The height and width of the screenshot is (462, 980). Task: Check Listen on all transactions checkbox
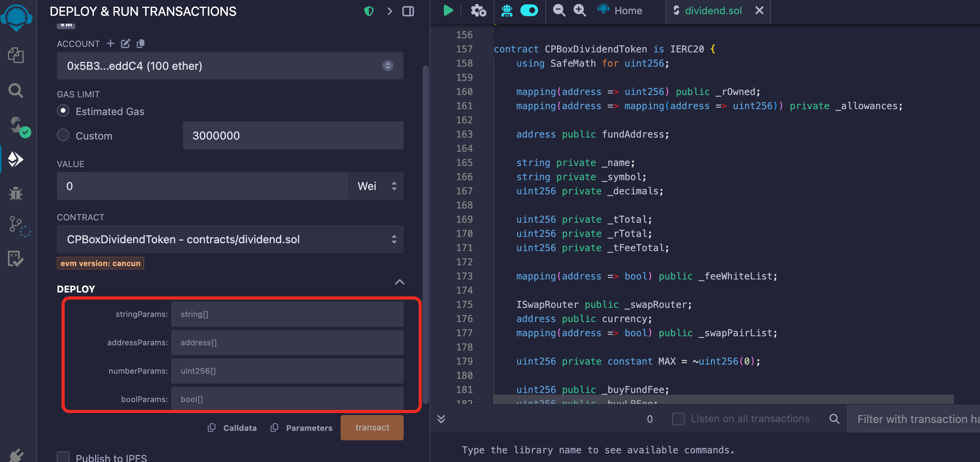tap(678, 419)
